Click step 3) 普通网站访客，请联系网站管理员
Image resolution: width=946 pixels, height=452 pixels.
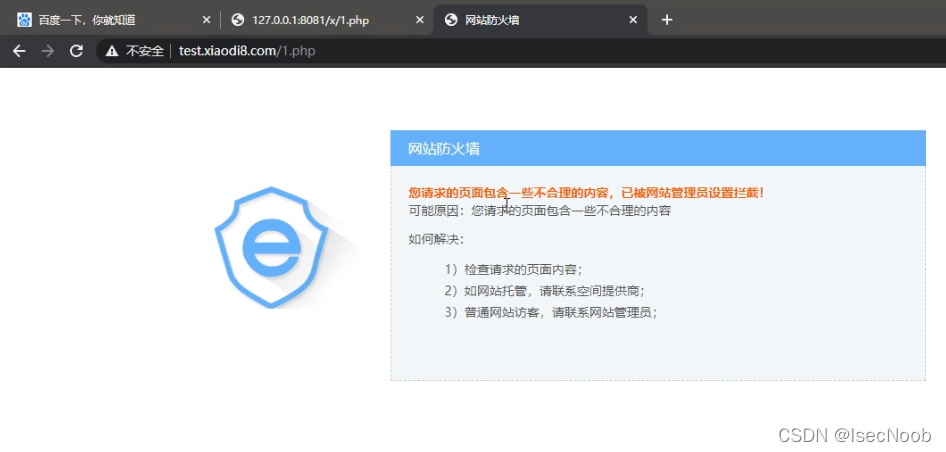[x=551, y=313]
